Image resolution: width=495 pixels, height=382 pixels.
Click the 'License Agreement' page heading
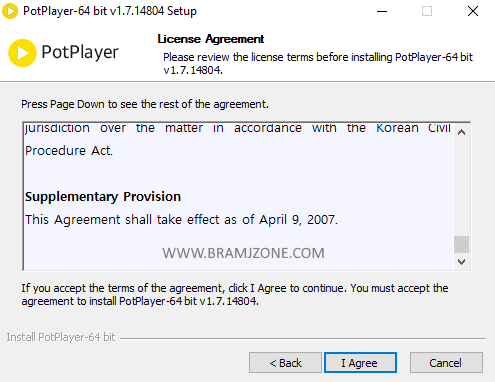(x=211, y=39)
